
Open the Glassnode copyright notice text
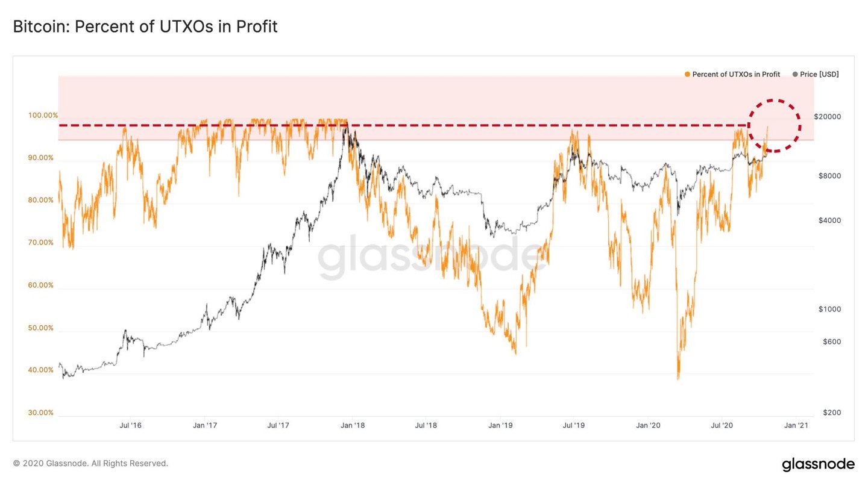click(90, 464)
